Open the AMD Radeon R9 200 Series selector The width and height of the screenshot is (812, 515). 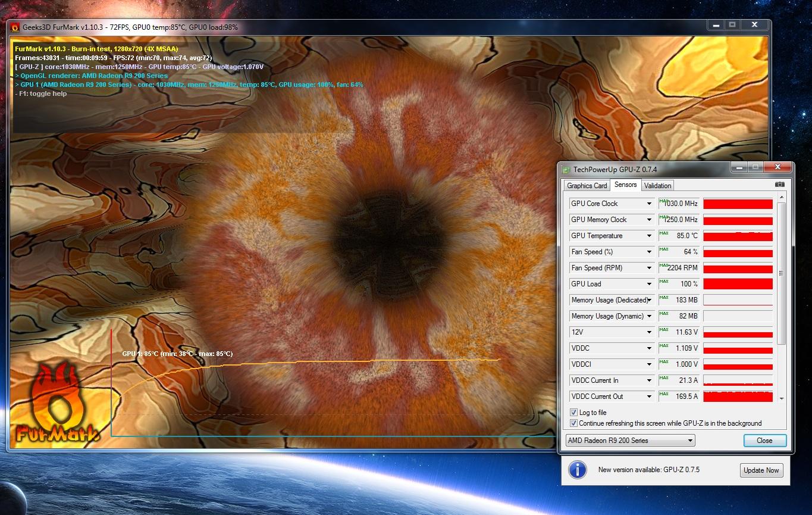[x=630, y=441]
